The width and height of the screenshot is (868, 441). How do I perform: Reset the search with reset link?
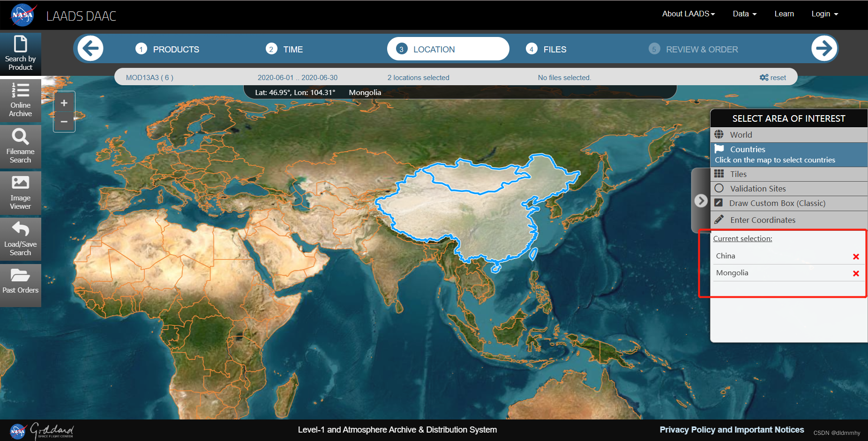(773, 78)
